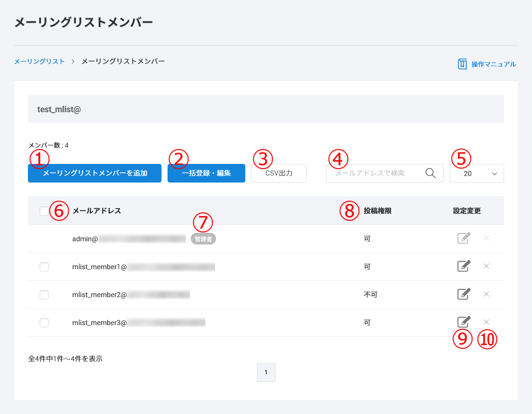Remove mlist_member2 with the X icon
The height and width of the screenshot is (414, 532).
click(486, 294)
